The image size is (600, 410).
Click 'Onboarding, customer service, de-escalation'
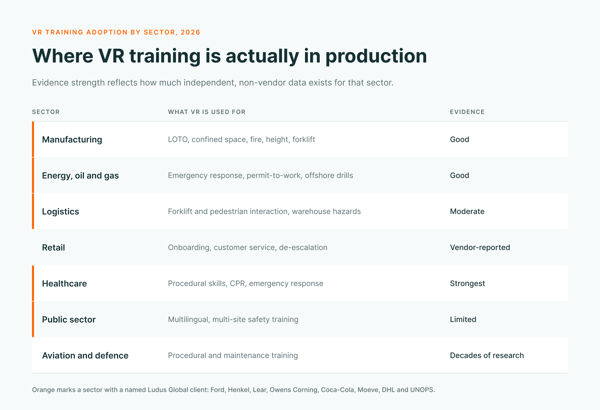pos(248,247)
